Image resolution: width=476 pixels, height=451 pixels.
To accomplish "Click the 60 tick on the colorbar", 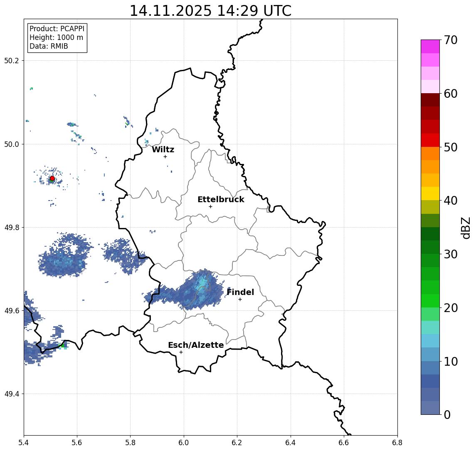I will click(451, 94).
